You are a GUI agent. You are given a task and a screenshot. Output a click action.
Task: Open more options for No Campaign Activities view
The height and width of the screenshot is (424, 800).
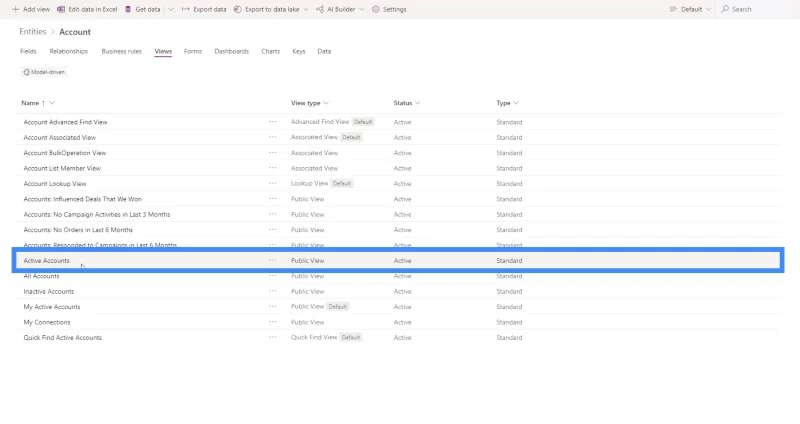pos(273,214)
